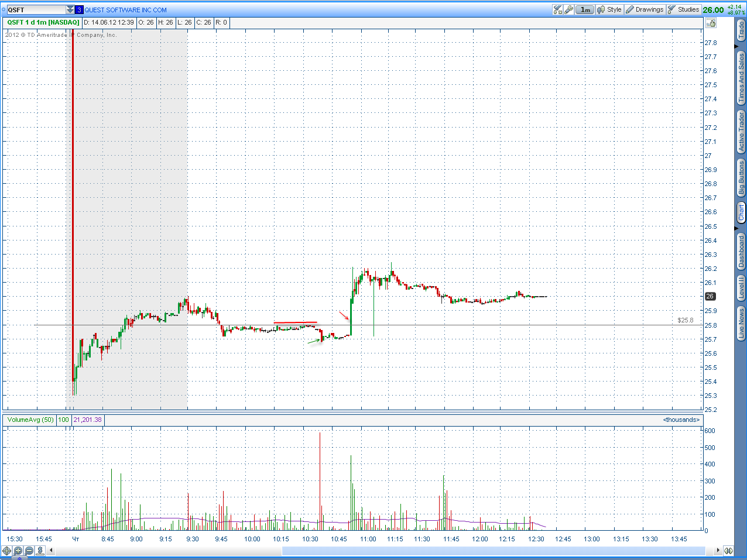The image size is (747, 560).
Task: Open the Live News side tab
Action: [741, 324]
